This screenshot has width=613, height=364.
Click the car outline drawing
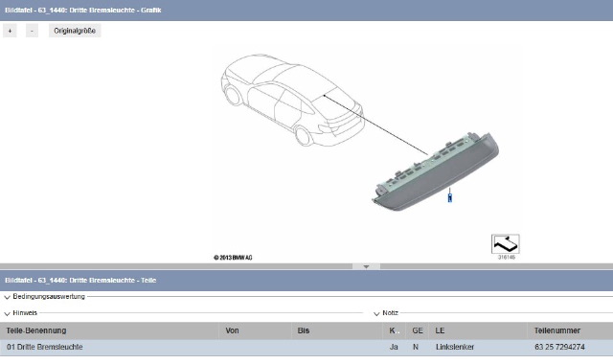(x=292, y=100)
